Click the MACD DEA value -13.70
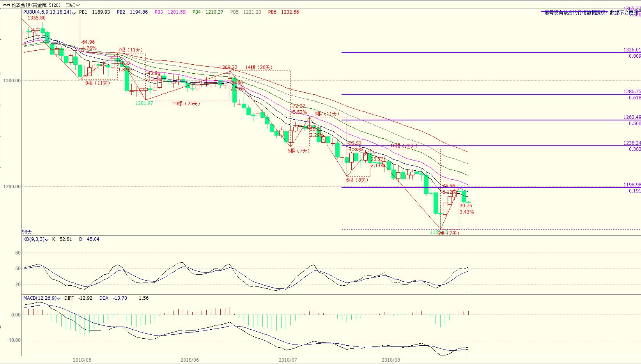The image size is (641, 364). (x=120, y=298)
